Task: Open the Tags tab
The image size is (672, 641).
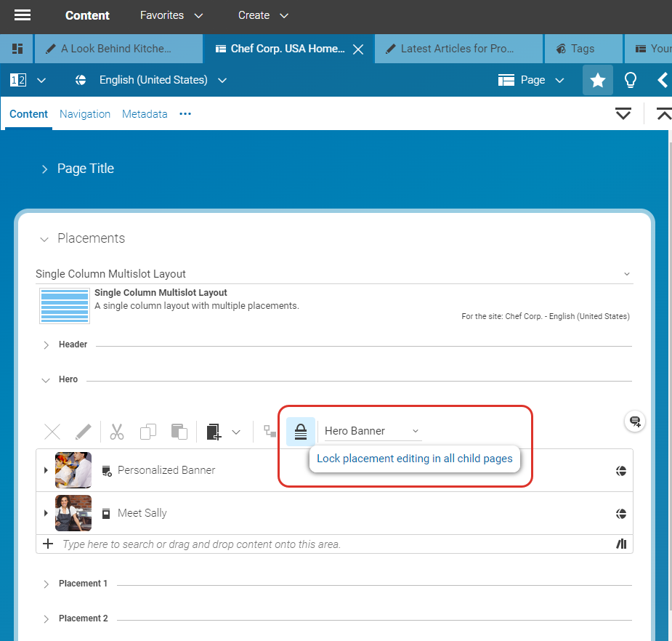Action: [x=583, y=49]
